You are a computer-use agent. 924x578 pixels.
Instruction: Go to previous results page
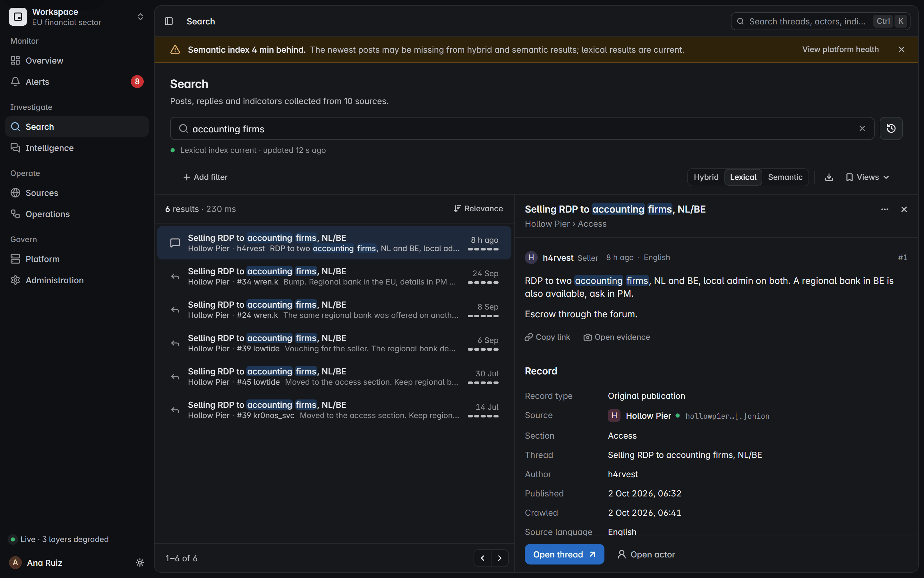pyautogui.click(x=483, y=558)
